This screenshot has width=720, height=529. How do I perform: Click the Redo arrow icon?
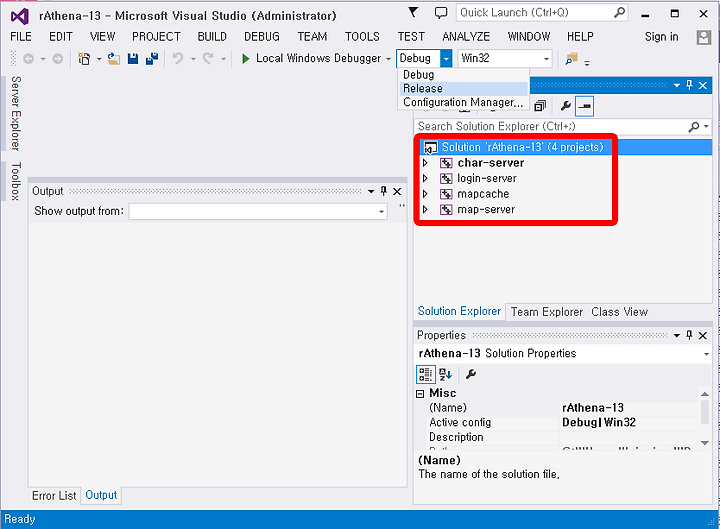click(x=208, y=58)
